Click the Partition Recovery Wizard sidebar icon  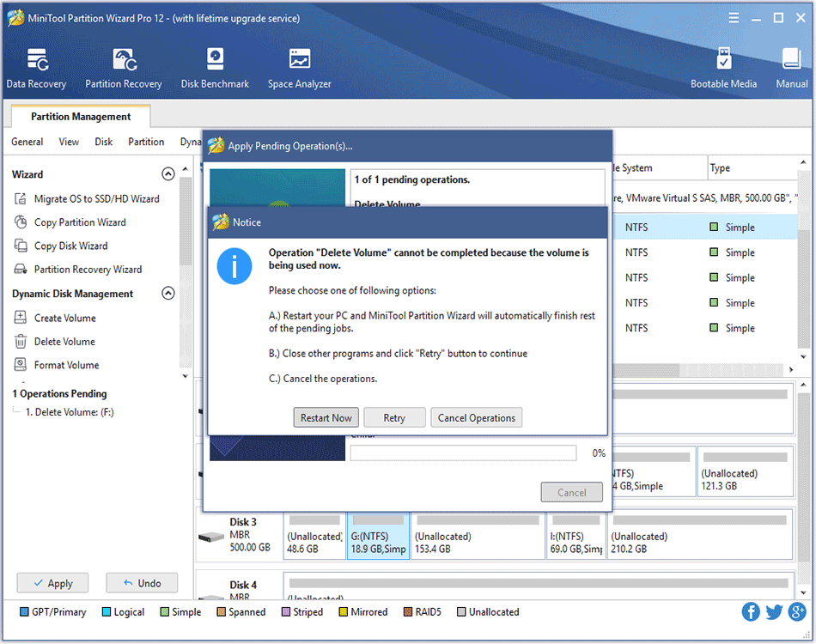pos(21,269)
